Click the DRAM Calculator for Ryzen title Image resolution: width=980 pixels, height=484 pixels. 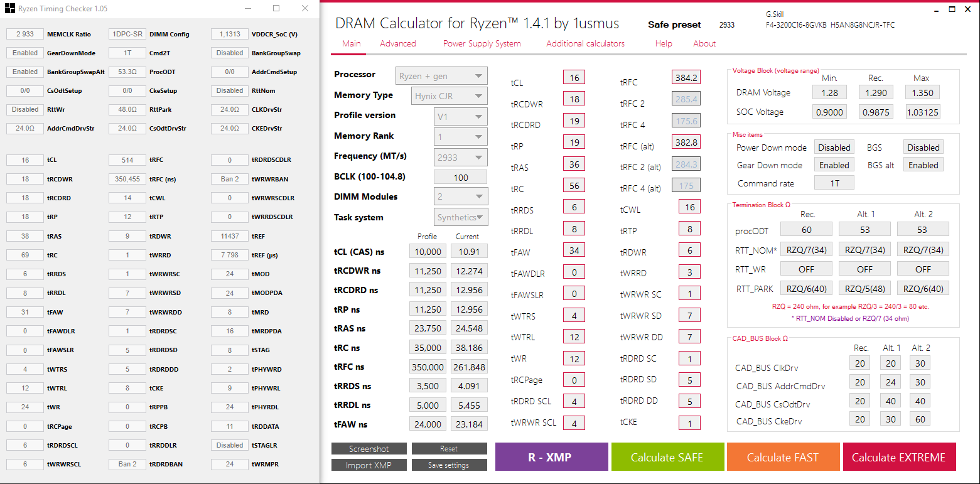[477, 24]
